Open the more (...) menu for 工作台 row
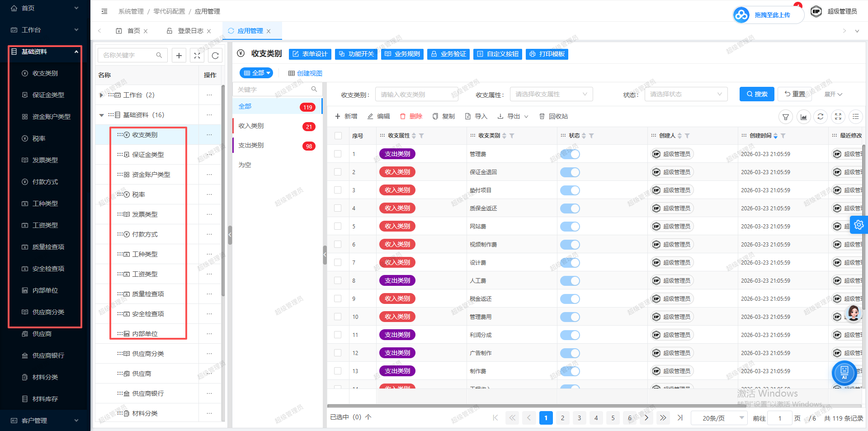The height and width of the screenshot is (431, 868). tap(209, 95)
